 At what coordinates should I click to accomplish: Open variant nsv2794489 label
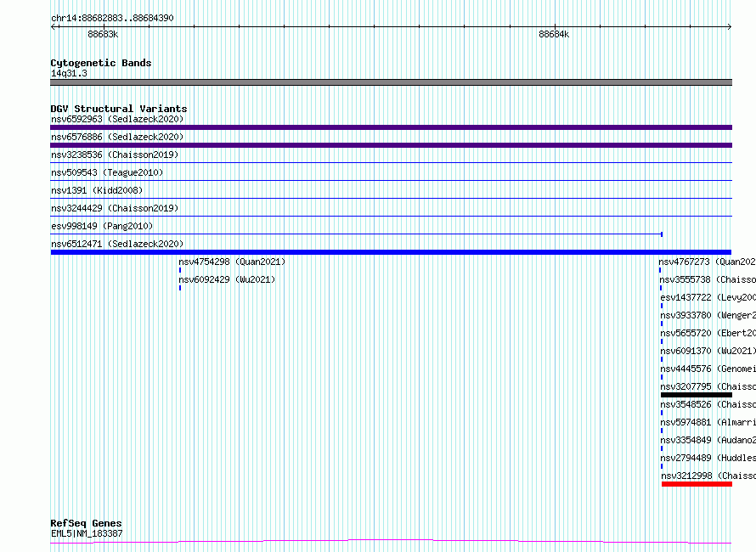708,458
